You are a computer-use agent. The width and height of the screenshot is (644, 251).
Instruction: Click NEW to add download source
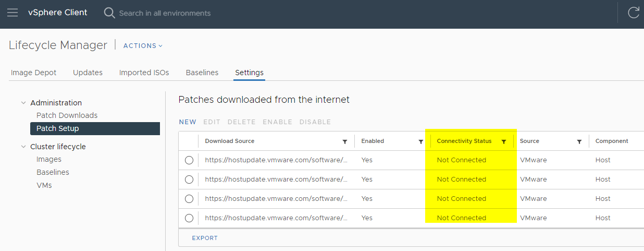click(188, 122)
